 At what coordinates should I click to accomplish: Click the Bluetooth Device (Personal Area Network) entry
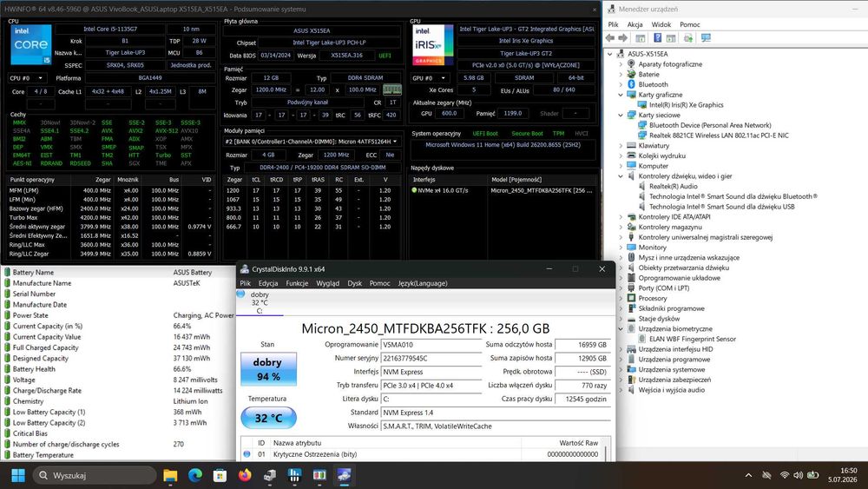pyautogui.click(x=710, y=125)
